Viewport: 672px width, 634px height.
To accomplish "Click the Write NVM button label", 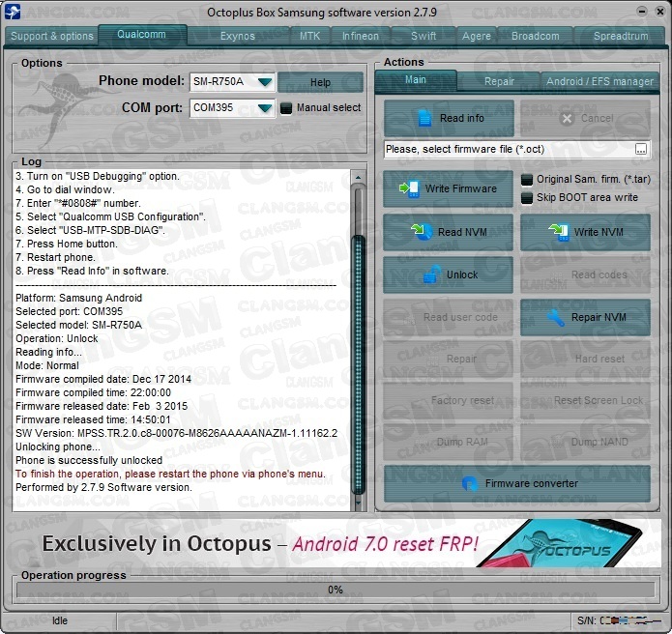I will click(599, 232).
